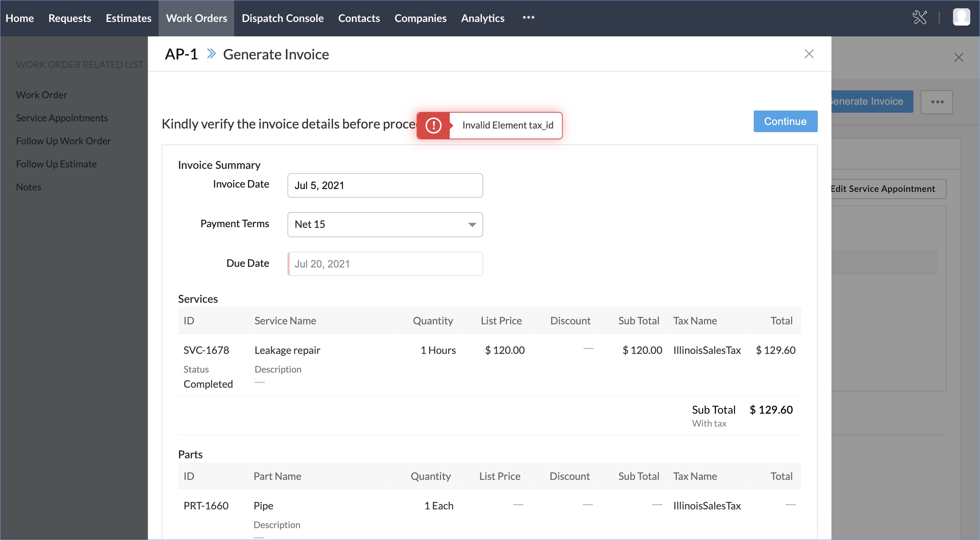Image resolution: width=980 pixels, height=540 pixels.
Task: Go to the Analytics tab
Action: (482, 18)
